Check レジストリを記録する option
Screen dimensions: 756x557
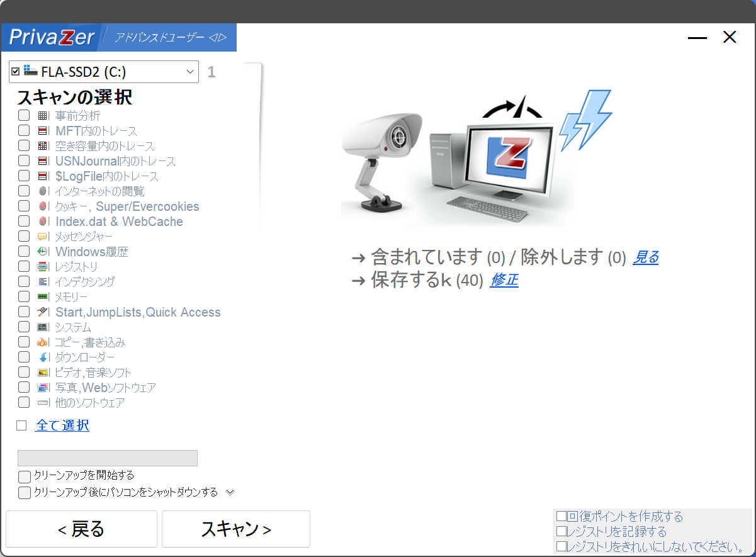tap(561, 532)
